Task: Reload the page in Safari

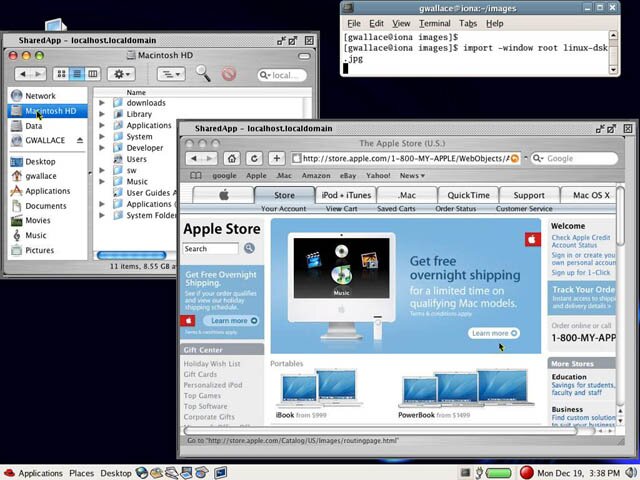Action: click(254, 158)
